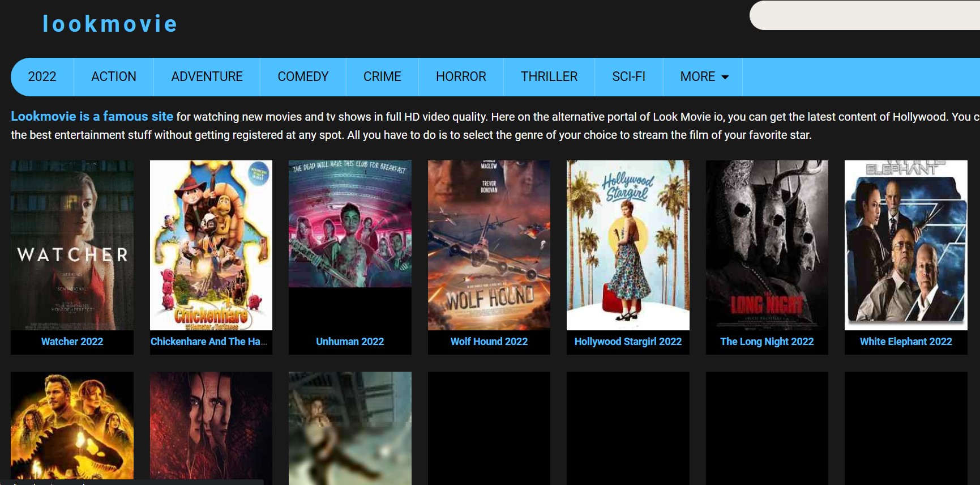This screenshot has height=485, width=980.
Task: Open the White Elephant movie poster
Action: (x=906, y=245)
